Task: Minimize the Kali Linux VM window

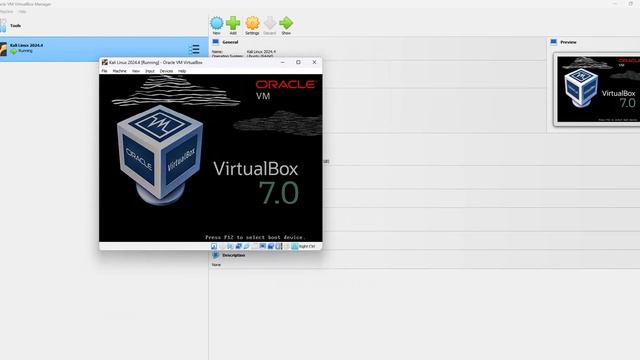Action: tap(282, 62)
